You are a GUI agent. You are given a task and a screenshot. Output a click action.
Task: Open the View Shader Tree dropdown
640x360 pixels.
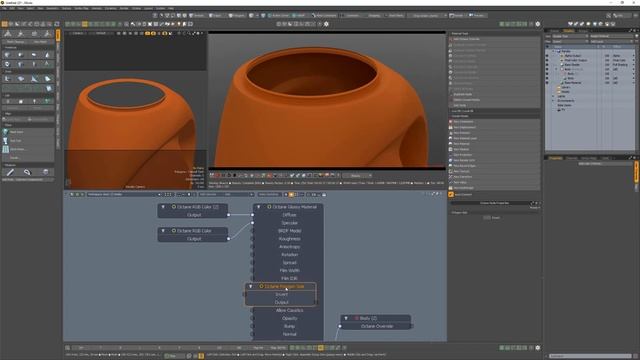click(x=570, y=36)
